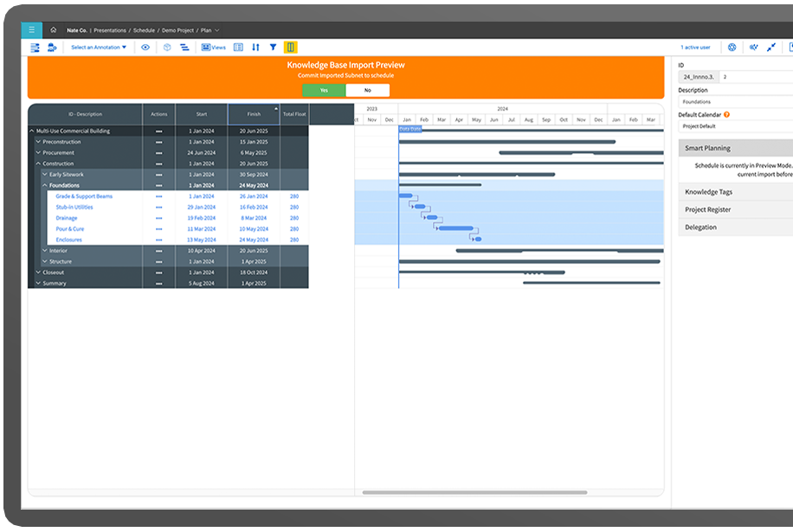
Task: Toggle the eye visibility icon on the toolbar
Action: [145, 48]
